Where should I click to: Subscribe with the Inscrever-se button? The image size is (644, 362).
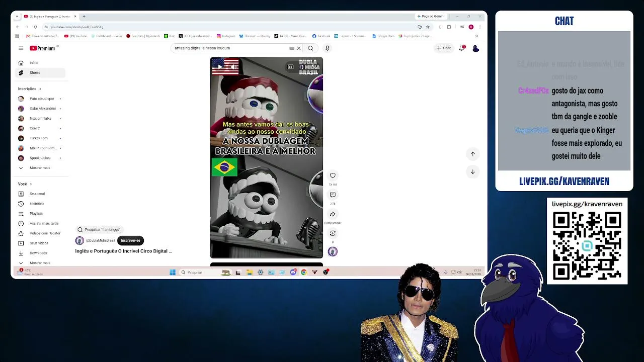pos(130,240)
